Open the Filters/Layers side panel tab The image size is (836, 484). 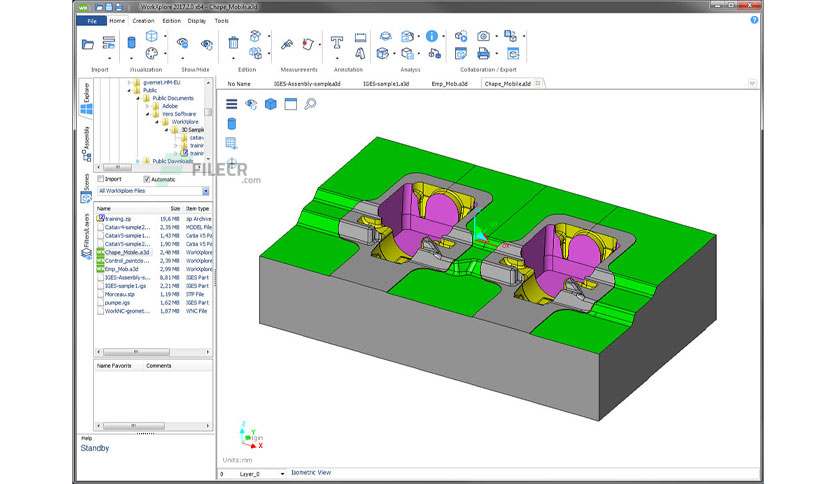[86, 236]
